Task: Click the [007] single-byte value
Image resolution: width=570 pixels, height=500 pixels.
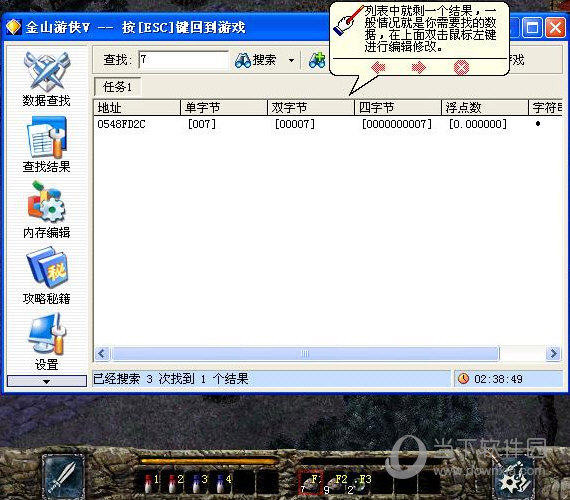Action: click(202, 124)
